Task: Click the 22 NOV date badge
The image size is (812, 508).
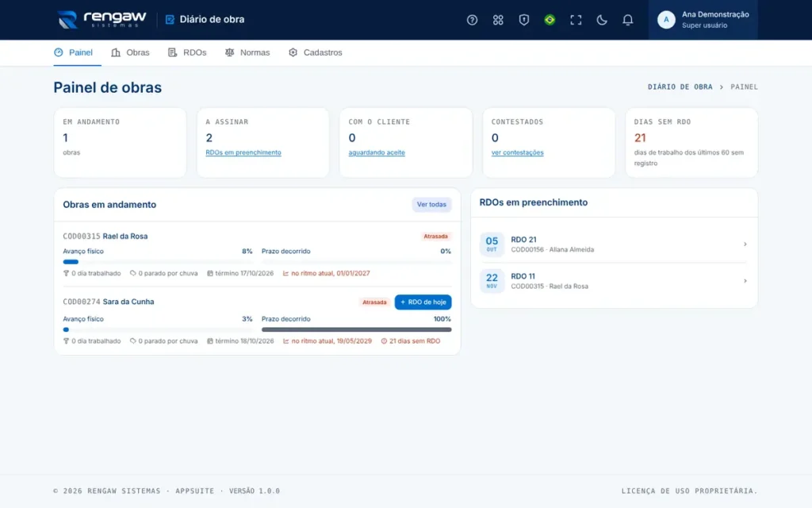Action: [492, 281]
